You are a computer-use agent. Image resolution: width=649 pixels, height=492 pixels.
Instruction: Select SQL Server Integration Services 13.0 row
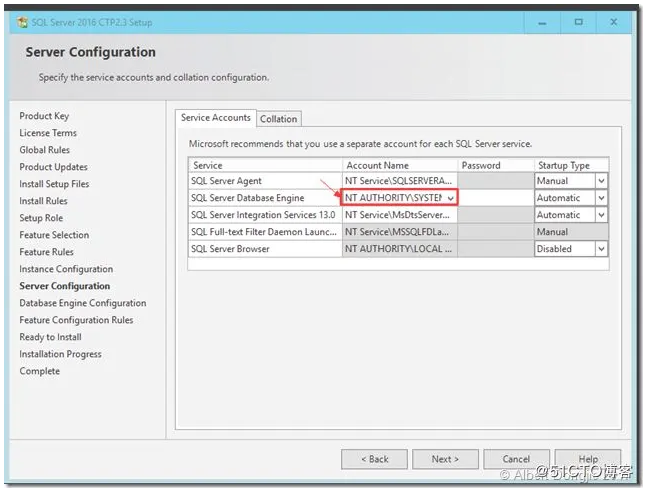point(265,215)
